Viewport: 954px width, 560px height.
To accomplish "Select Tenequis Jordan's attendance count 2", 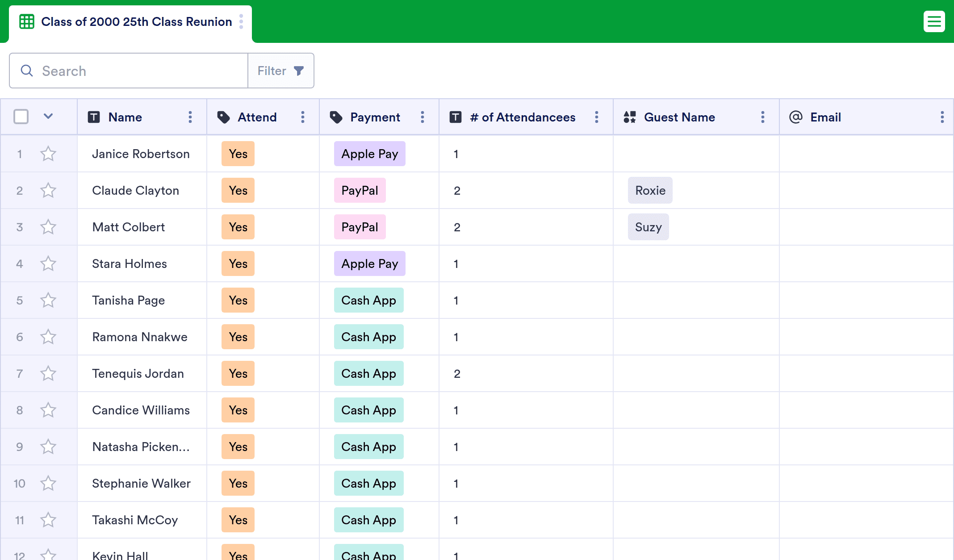I will pyautogui.click(x=526, y=373).
